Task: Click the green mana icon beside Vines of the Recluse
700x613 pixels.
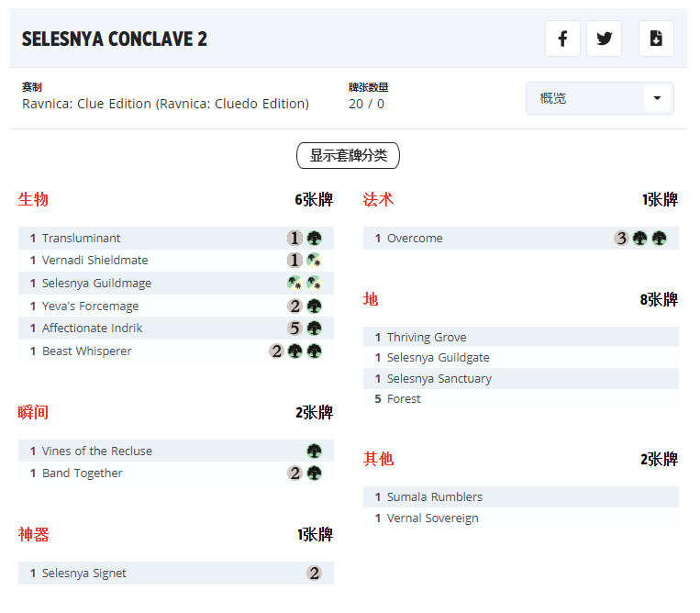Action: tap(314, 451)
